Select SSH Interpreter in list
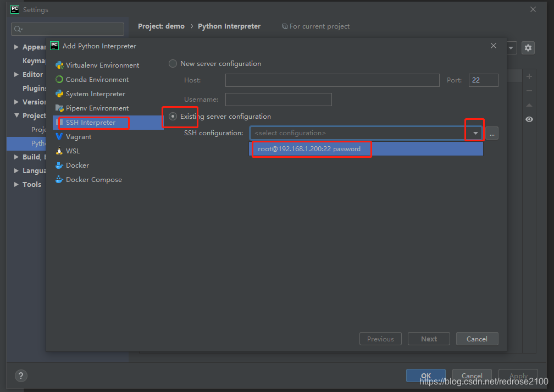The width and height of the screenshot is (554, 392). pyautogui.click(x=108, y=123)
